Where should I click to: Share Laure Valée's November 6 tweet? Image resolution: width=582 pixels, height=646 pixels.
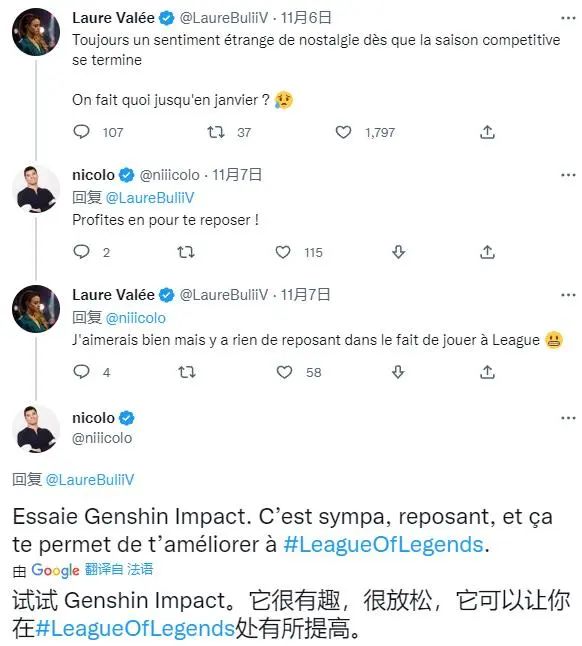[x=487, y=132]
